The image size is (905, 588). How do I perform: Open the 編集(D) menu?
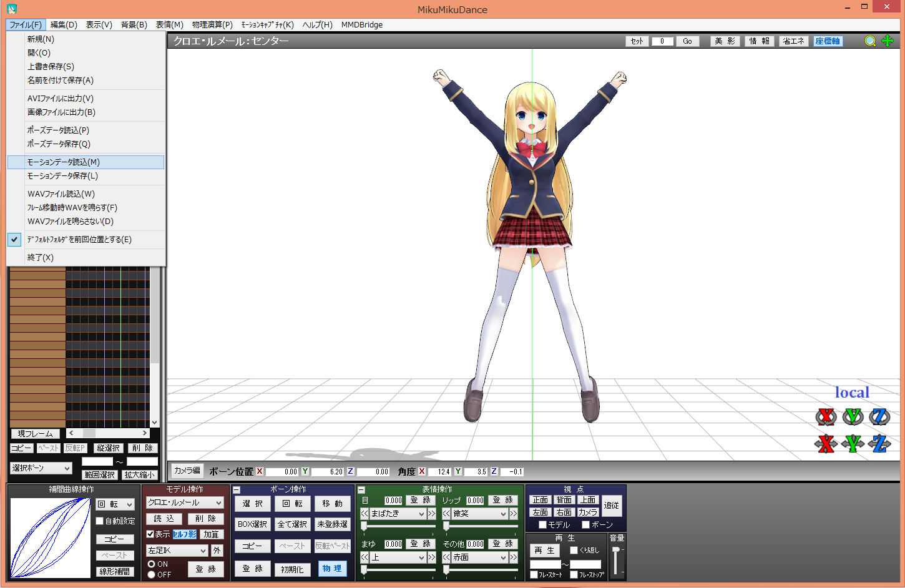tap(64, 25)
